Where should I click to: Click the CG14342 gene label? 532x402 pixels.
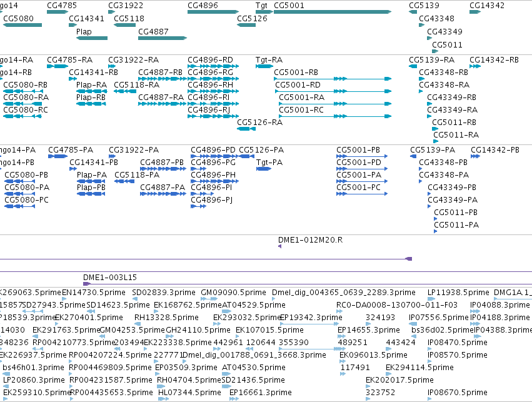(487, 6)
